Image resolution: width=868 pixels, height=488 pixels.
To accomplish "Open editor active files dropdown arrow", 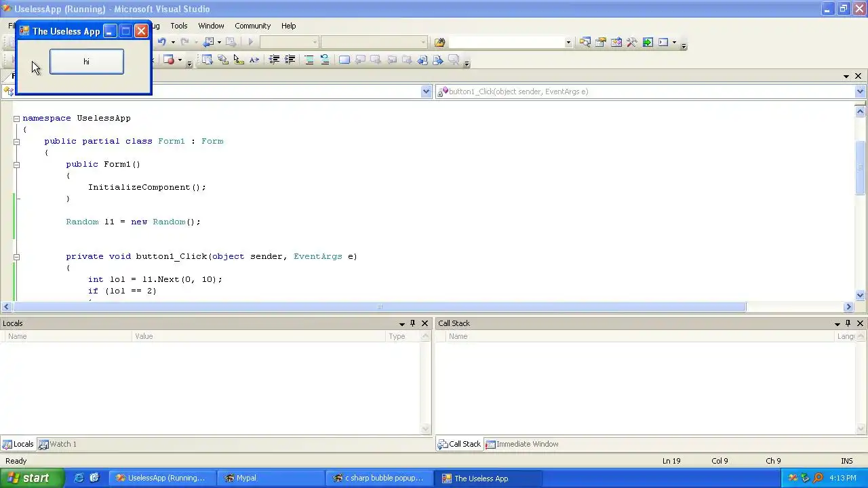I will point(846,76).
